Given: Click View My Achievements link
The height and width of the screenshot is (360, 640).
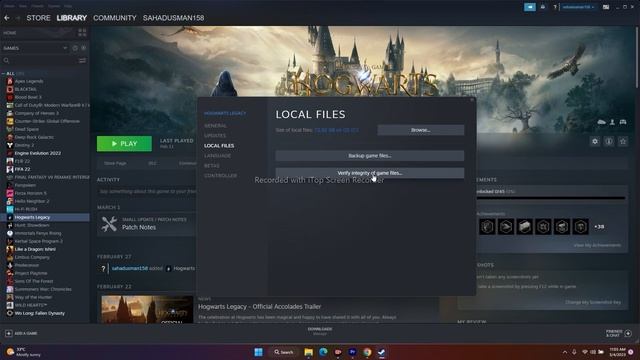Looking at the screenshot, I should 597,245.
